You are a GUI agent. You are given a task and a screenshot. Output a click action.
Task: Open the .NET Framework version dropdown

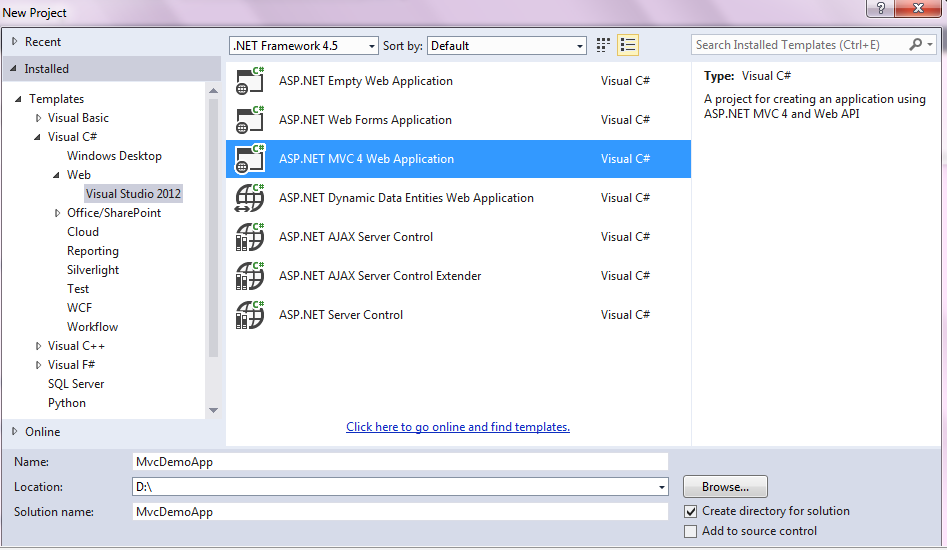click(304, 46)
